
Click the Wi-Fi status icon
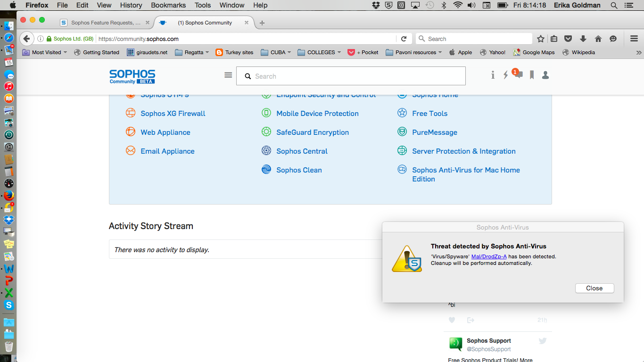click(x=457, y=5)
